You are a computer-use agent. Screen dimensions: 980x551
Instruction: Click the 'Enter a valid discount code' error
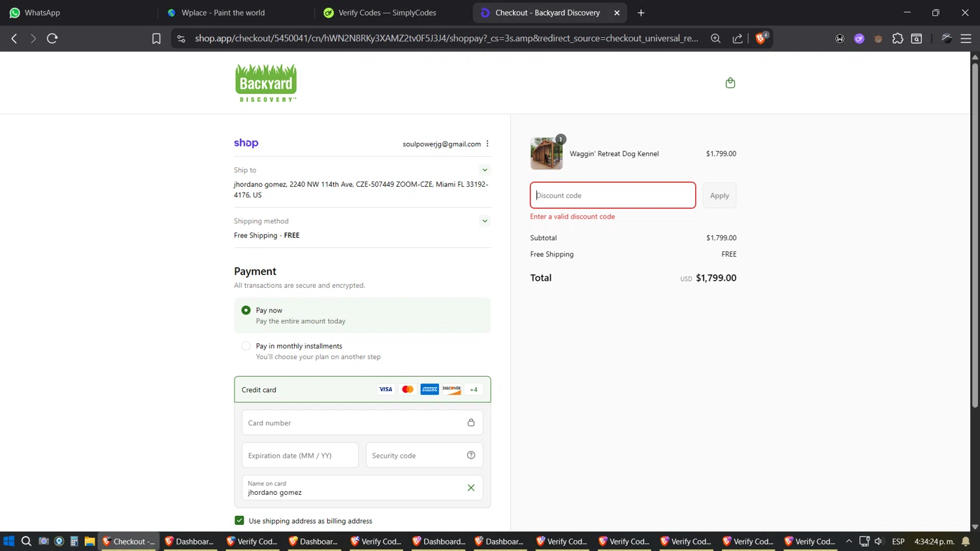(572, 216)
